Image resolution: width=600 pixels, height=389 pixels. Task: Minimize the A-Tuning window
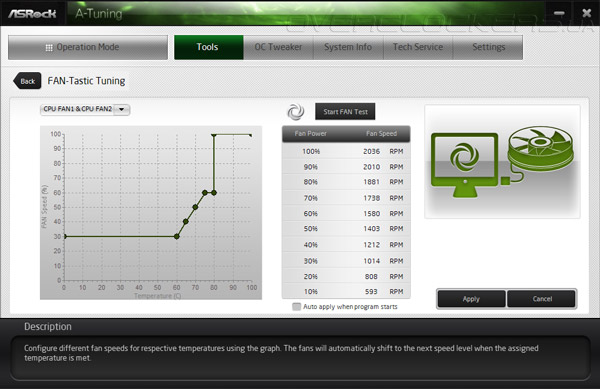pyautogui.click(x=559, y=13)
